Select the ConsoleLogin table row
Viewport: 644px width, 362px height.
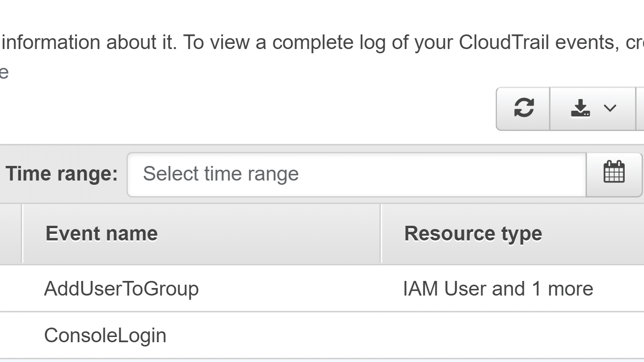(236, 335)
